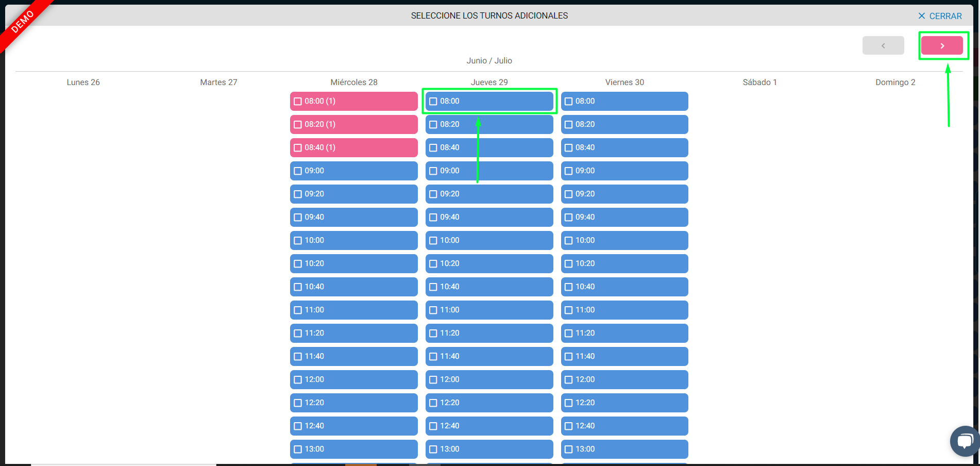Check the Miércoles 28 10:00 slot
The width and height of the screenshot is (980, 466).
coord(353,240)
